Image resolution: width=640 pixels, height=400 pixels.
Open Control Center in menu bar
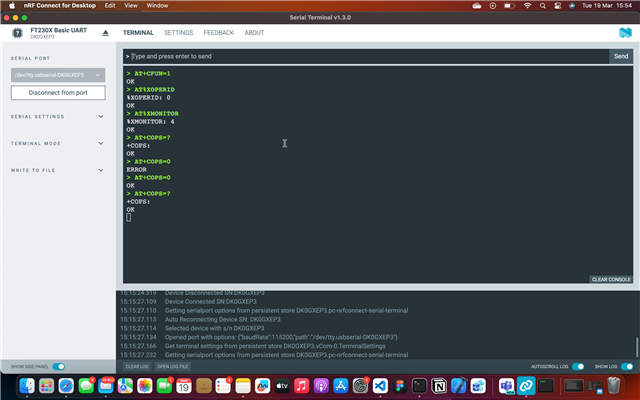click(x=558, y=6)
